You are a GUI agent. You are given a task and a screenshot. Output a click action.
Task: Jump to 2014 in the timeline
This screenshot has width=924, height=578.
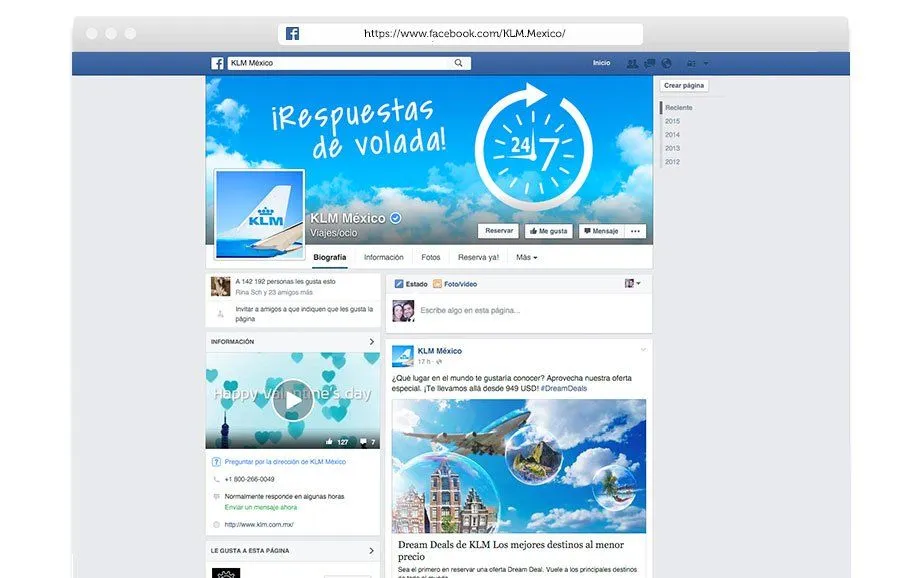click(672, 135)
